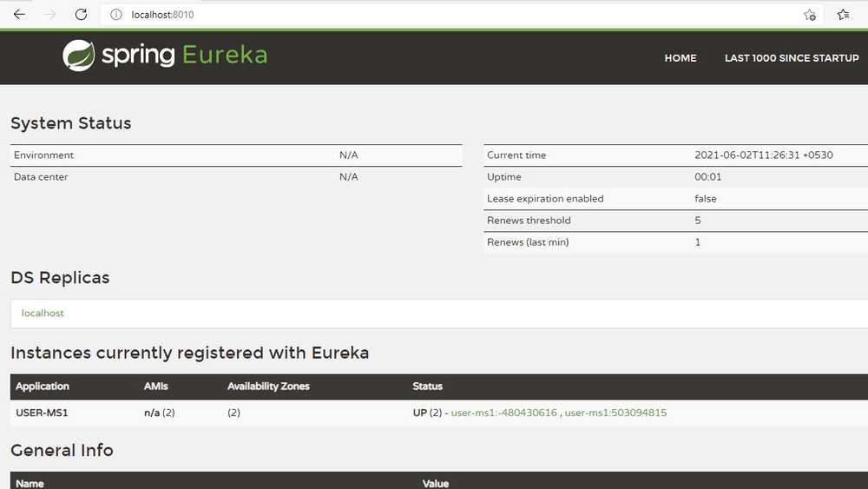Click Instances currently registered with Eureka heading
Viewport: 868px width, 489px height.
[x=190, y=353]
